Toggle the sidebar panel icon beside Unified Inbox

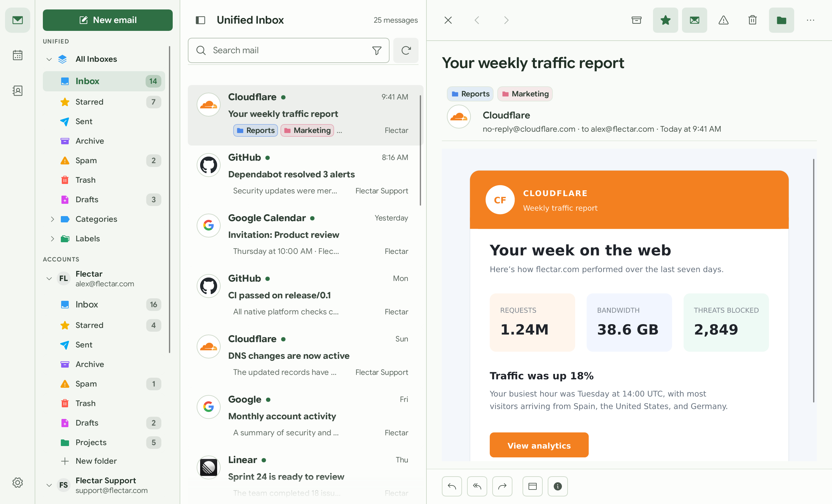tap(200, 20)
